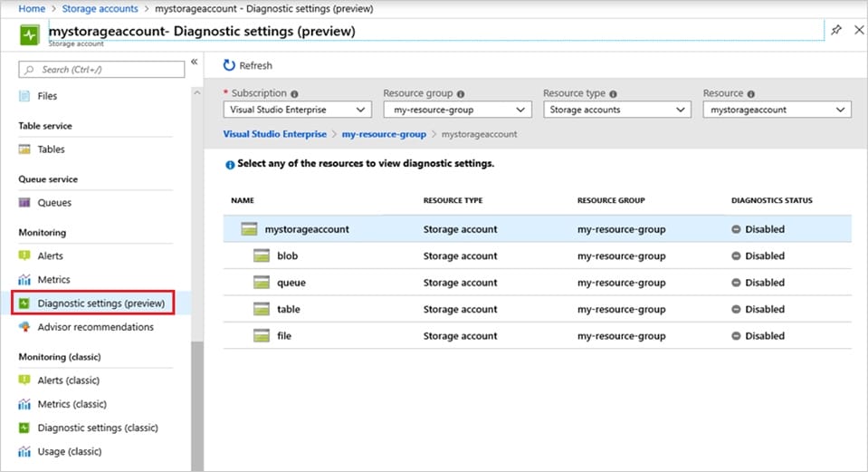Collapse the sidebar with the double-chevron icon
This screenshot has width=868, height=472.
(x=195, y=62)
